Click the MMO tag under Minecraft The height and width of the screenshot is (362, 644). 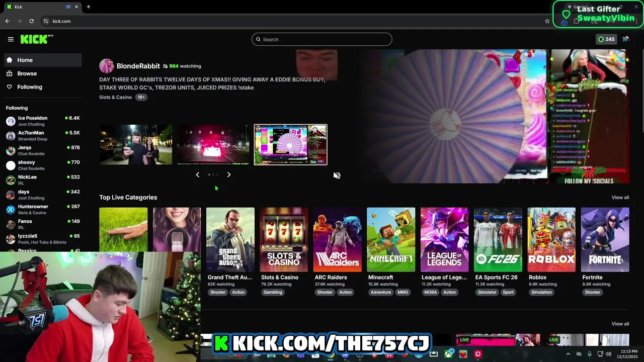(403, 292)
